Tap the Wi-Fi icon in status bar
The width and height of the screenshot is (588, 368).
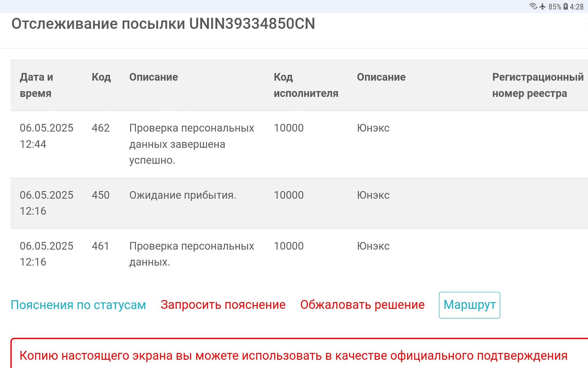click(x=533, y=6)
